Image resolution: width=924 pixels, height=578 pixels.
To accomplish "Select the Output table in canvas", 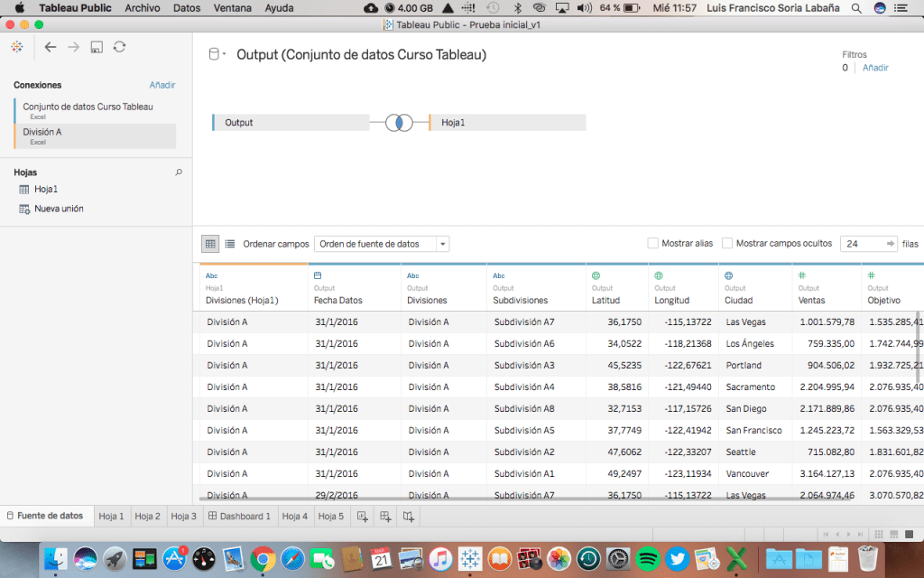I will [x=291, y=123].
